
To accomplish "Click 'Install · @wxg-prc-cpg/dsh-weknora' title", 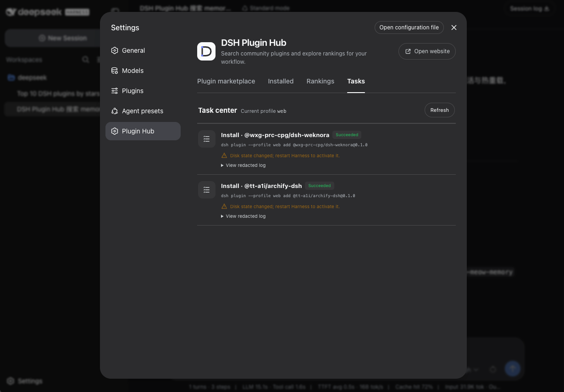I will click(275, 135).
